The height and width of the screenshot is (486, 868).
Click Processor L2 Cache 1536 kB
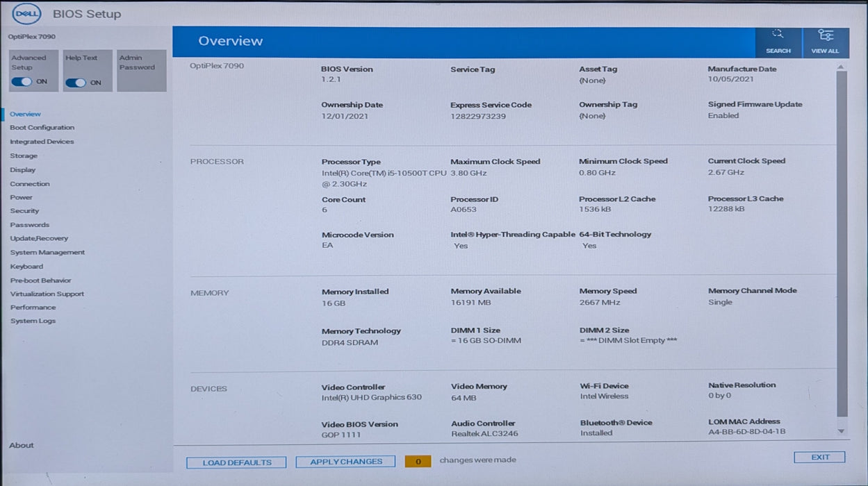(595, 209)
